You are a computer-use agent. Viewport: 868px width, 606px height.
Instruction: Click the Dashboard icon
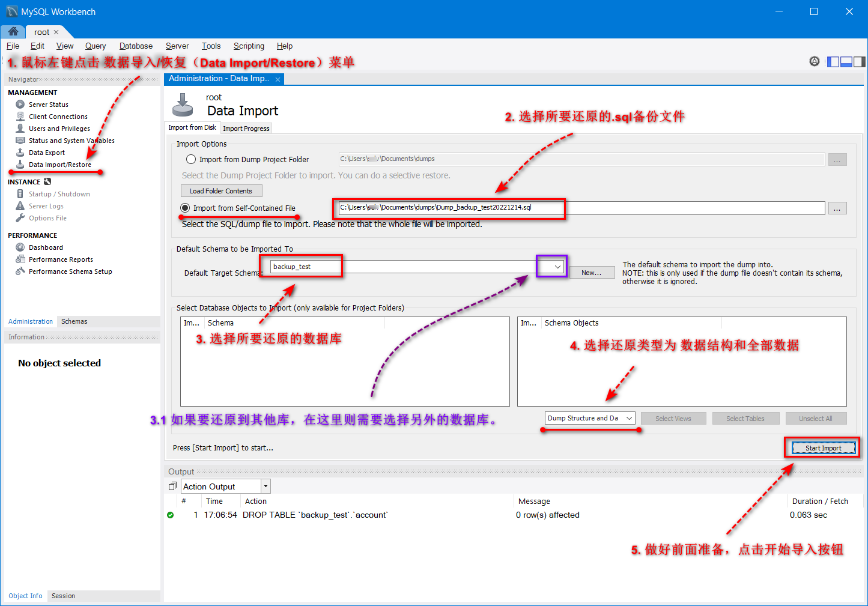point(20,247)
